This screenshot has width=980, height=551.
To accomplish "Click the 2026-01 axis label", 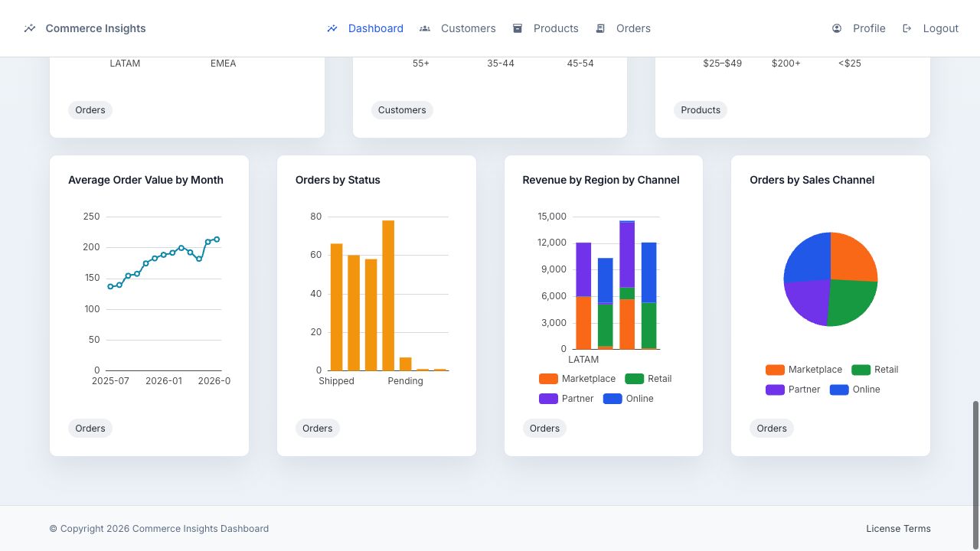I will (x=164, y=381).
